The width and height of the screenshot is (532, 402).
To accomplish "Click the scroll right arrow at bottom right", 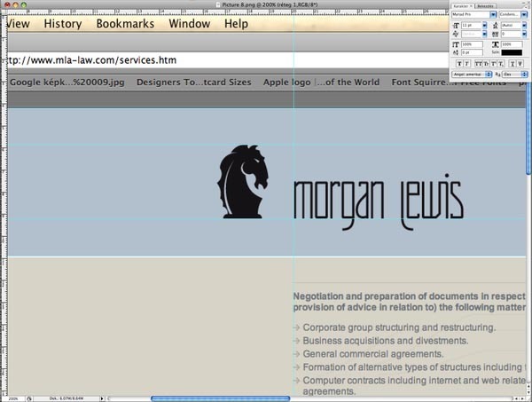I will point(522,398).
